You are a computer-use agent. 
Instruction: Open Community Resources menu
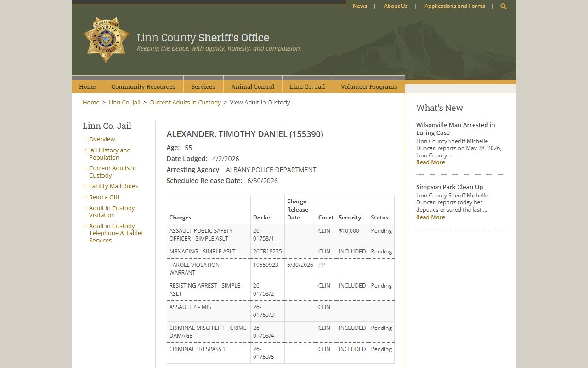[143, 86]
